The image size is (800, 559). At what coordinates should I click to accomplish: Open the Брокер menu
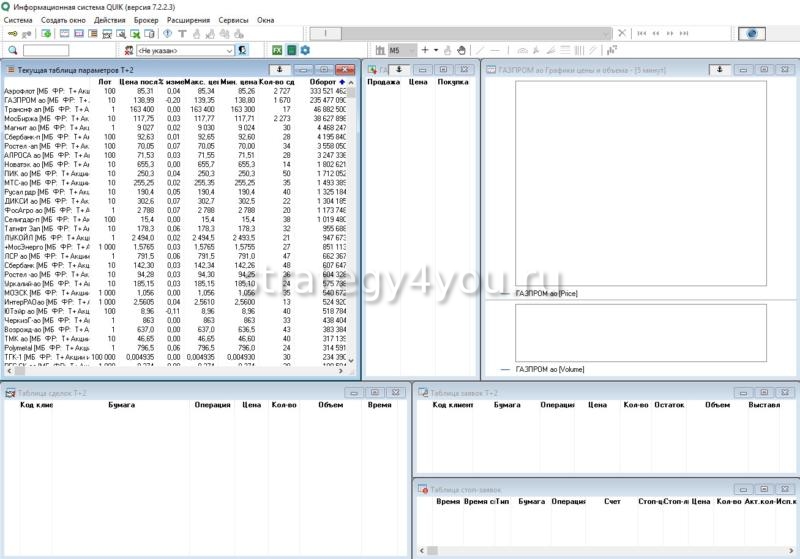click(146, 20)
